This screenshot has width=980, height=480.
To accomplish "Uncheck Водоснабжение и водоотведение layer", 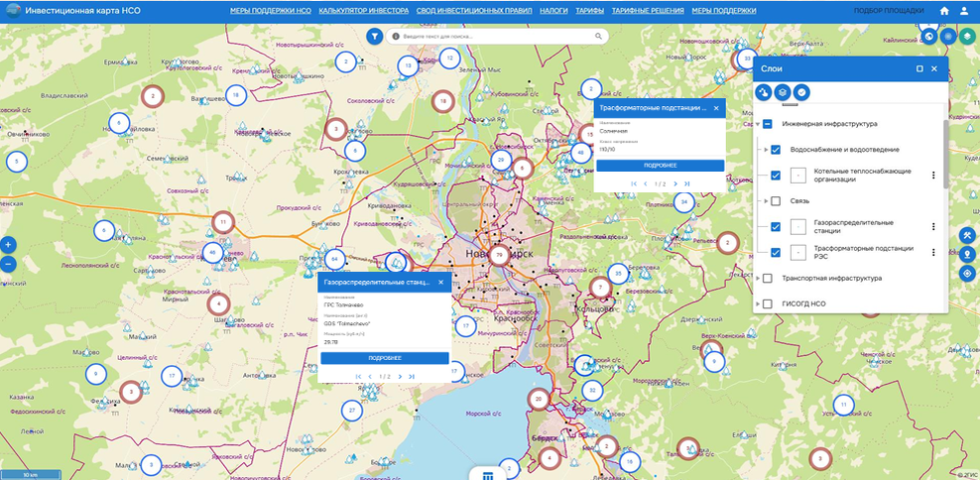I will tap(776, 150).
